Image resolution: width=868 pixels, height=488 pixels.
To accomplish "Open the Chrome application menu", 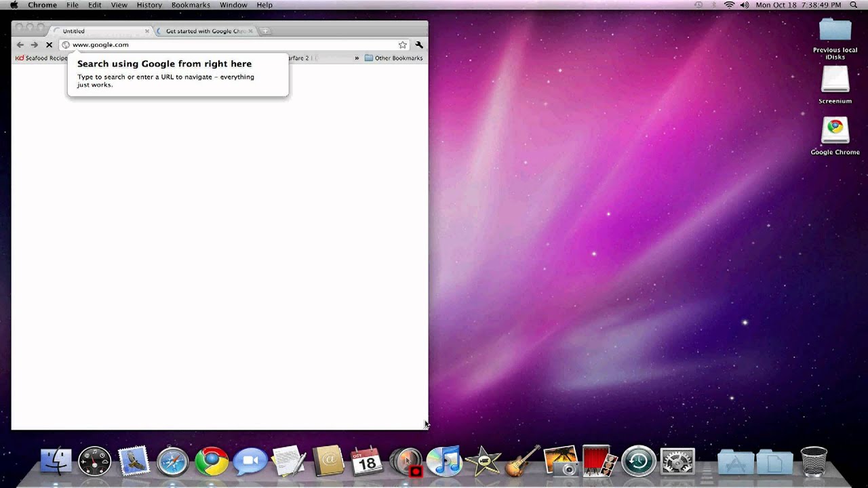I will click(42, 5).
